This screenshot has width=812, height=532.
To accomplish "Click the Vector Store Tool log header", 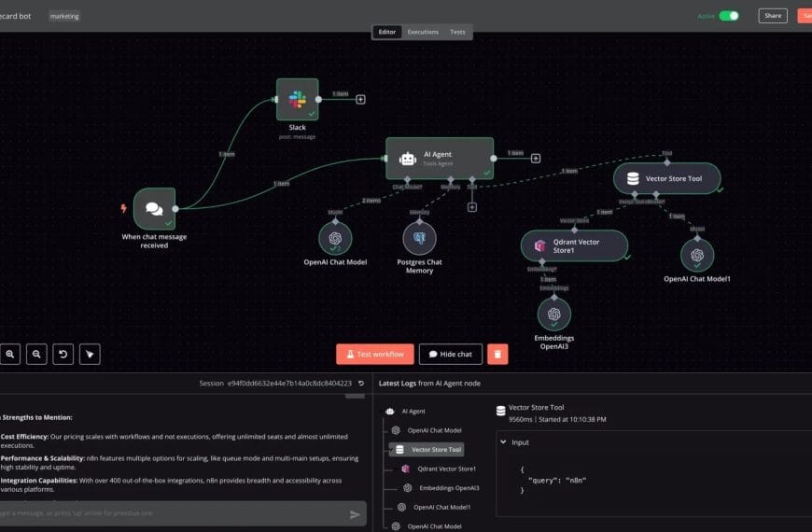I will click(536, 408).
